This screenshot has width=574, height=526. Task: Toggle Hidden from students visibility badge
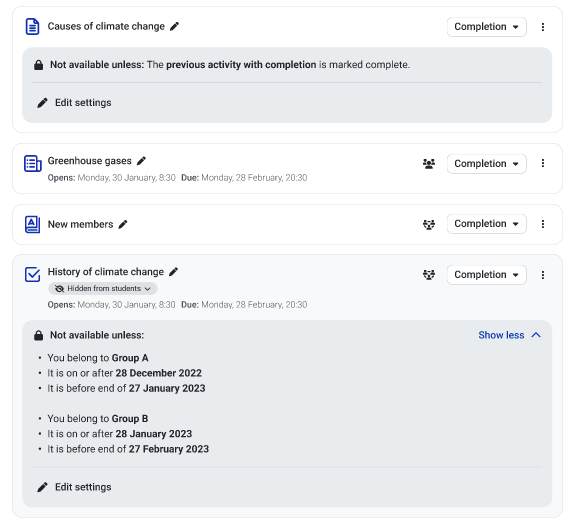click(x=103, y=288)
